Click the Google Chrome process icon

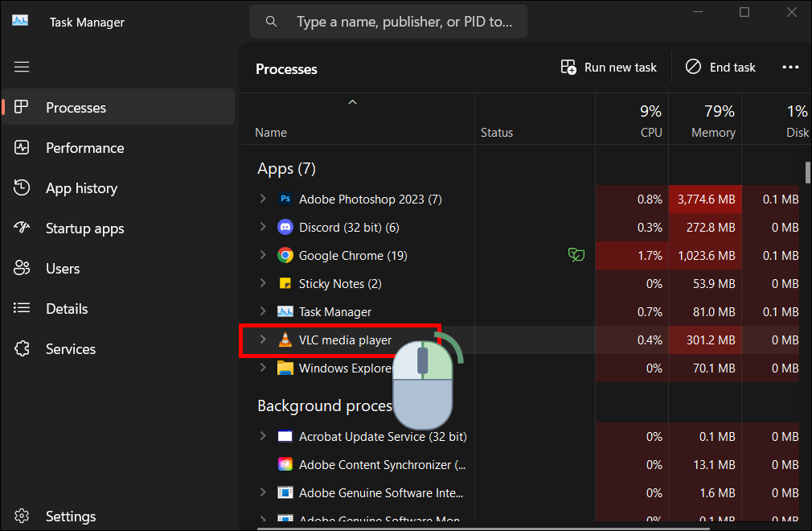point(285,256)
